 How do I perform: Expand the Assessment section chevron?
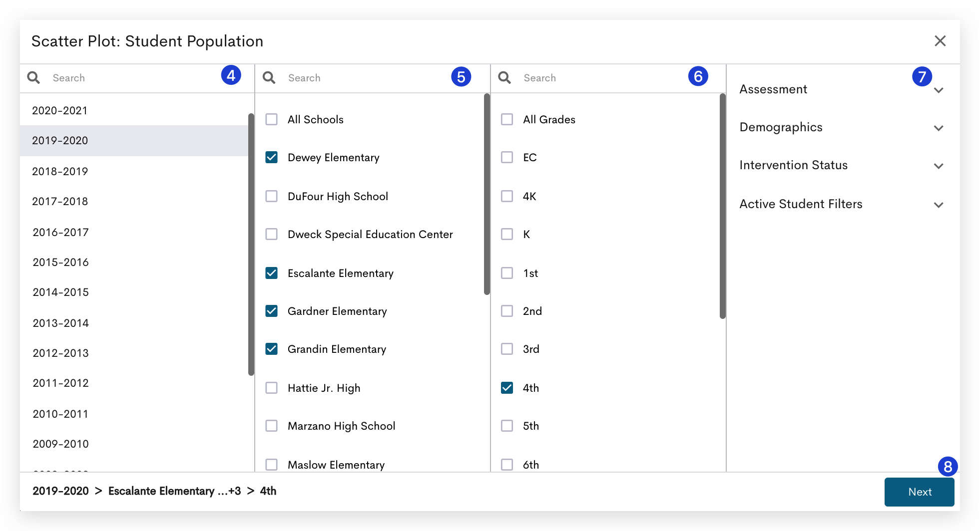[939, 90]
